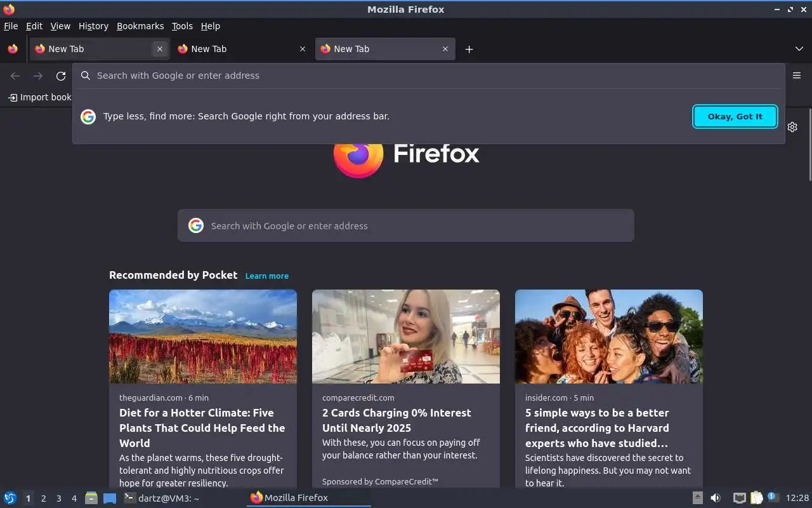Switch to workspace 2 in taskbar
This screenshot has height=508, width=812.
coord(43,498)
